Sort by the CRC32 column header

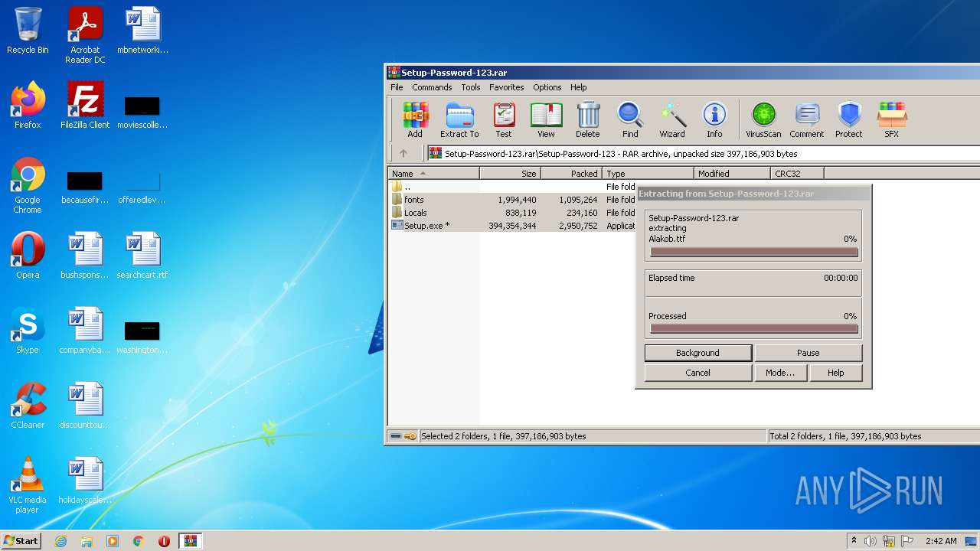(x=798, y=174)
